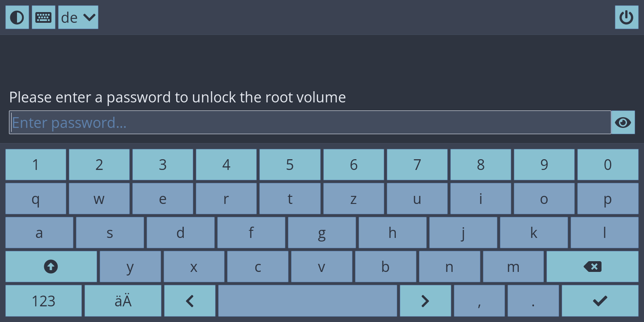Tap the comma key
This screenshot has height=322, width=644.
click(479, 301)
